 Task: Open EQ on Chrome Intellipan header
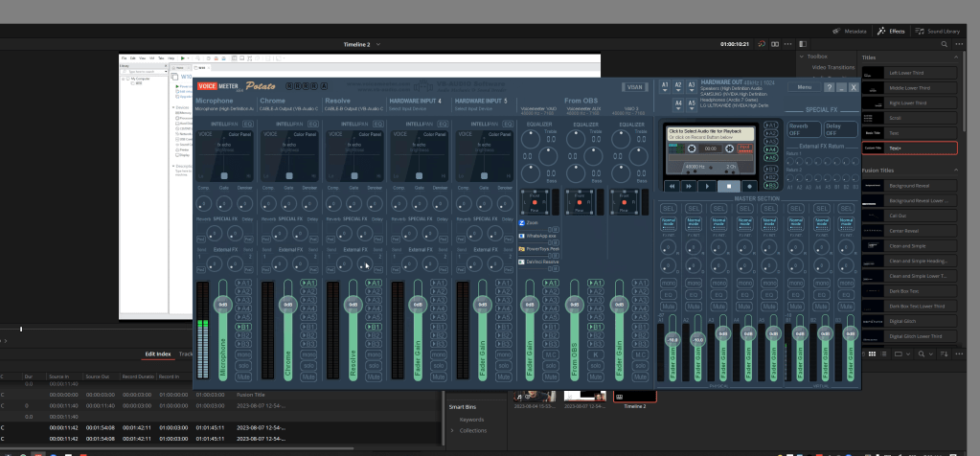click(313, 125)
